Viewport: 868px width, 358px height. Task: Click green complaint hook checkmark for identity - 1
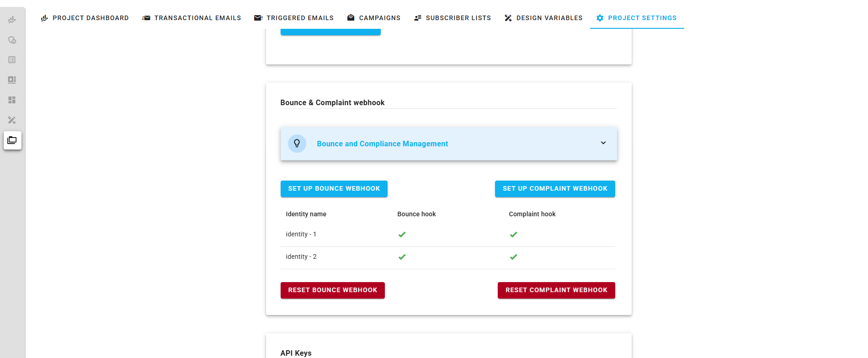tap(513, 235)
